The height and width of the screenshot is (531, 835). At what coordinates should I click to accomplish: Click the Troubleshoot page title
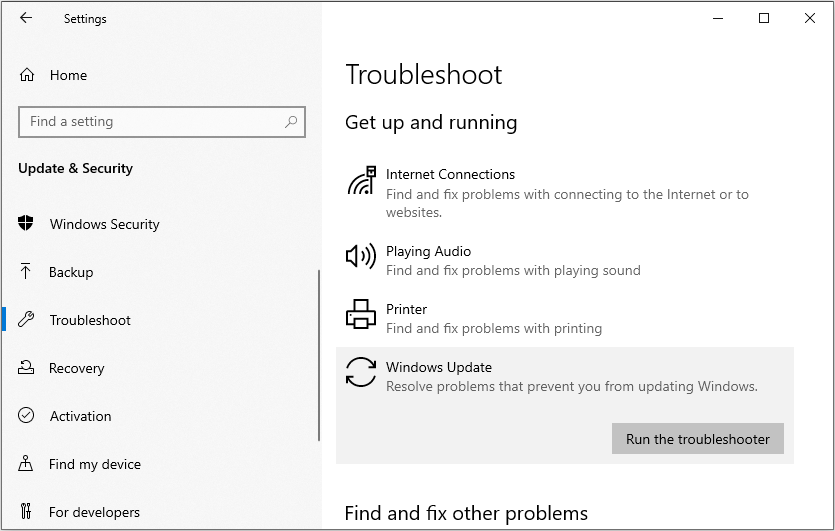[x=424, y=74]
